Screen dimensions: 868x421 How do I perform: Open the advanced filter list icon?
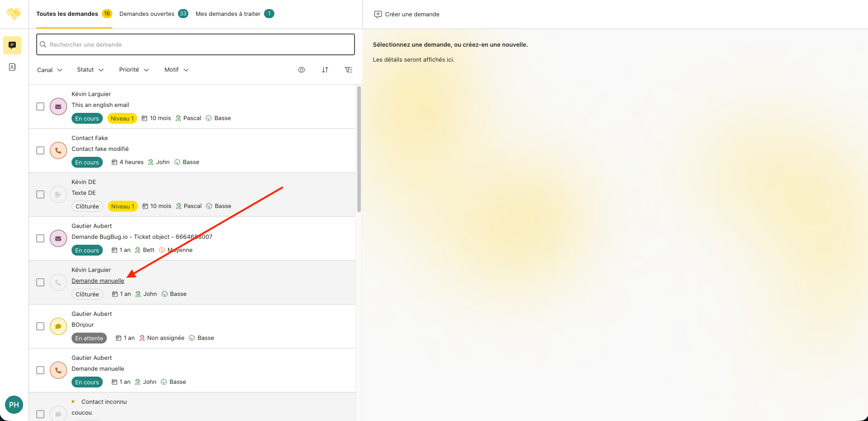point(348,70)
